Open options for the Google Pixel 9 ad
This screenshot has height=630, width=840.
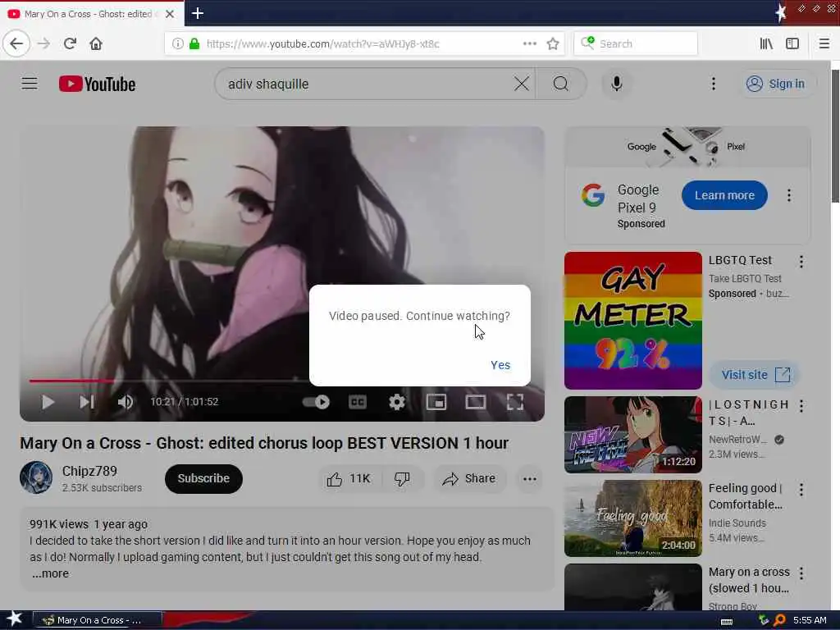click(x=788, y=195)
